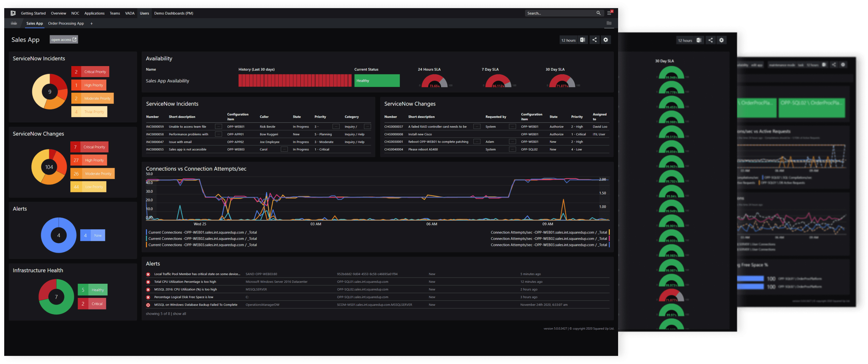Open Demo Dashboards (PM) menu
The image size is (868, 364).
coord(173,14)
